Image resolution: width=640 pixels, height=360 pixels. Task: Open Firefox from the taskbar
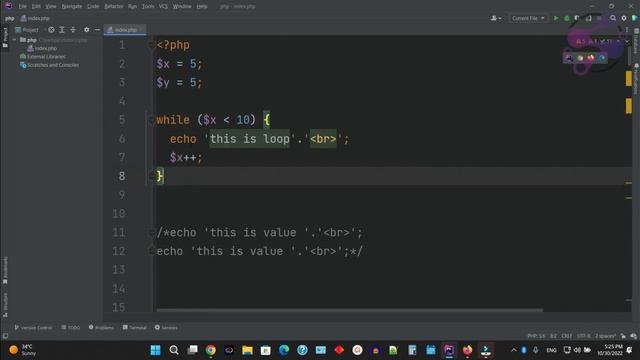pyautogui.click(x=467, y=350)
